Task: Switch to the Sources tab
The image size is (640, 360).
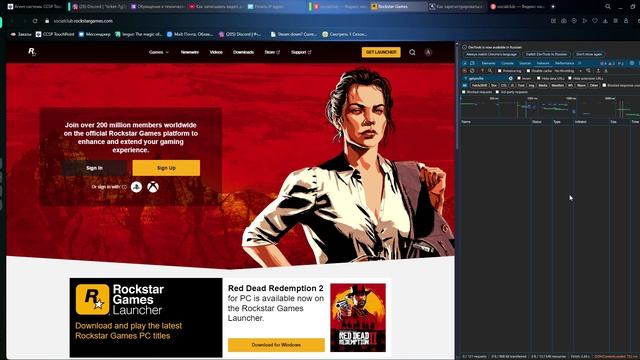Action: click(525, 63)
